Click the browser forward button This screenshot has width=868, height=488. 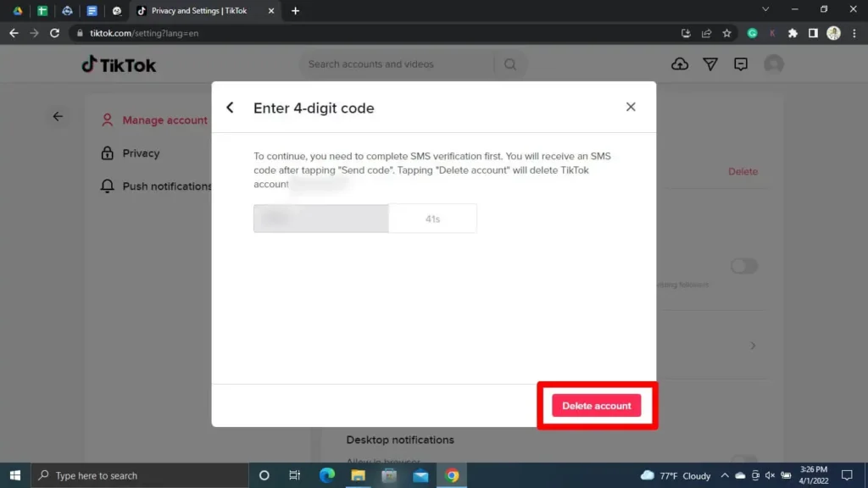(34, 33)
